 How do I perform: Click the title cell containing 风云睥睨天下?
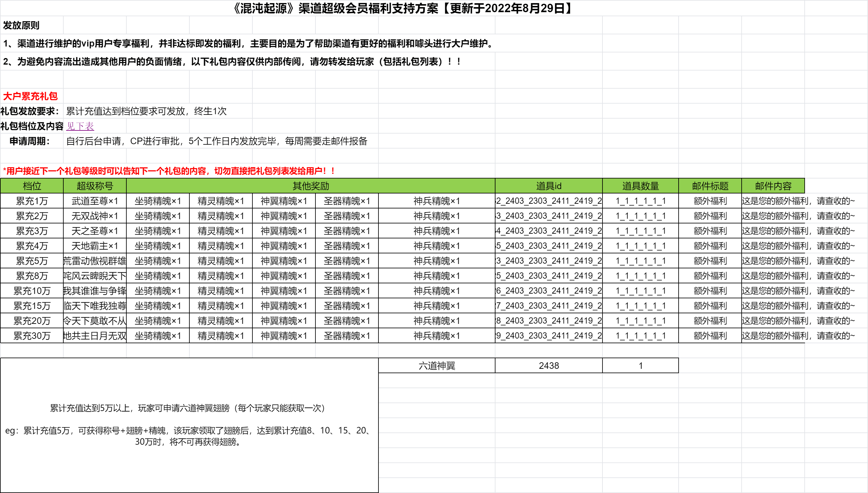coord(95,276)
